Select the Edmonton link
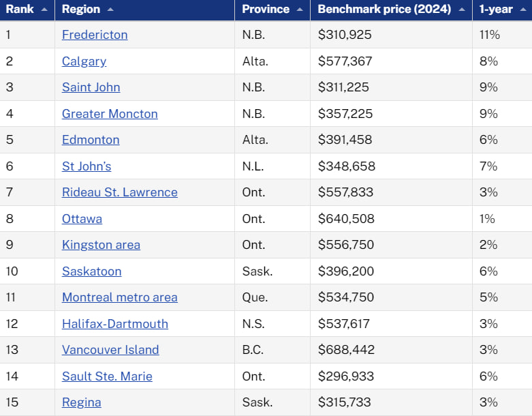The height and width of the screenshot is (416, 532). pos(91,140)
